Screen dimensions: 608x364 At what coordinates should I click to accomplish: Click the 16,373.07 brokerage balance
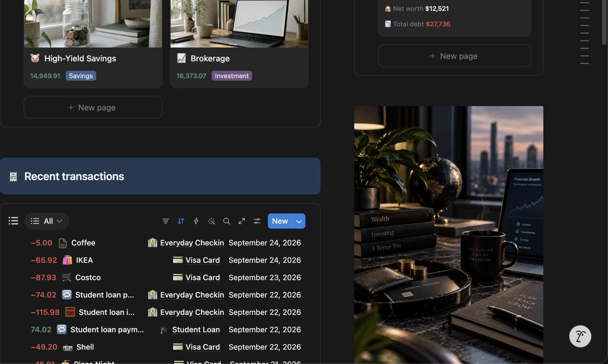(x=191, y=76)
